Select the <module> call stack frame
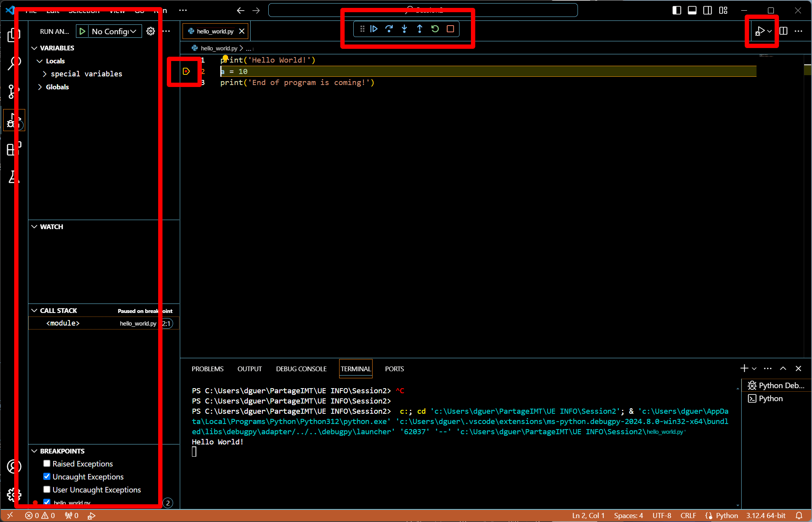Image resolution: width=812 pixels, height=522 pixels. click(x=63, y=323)
